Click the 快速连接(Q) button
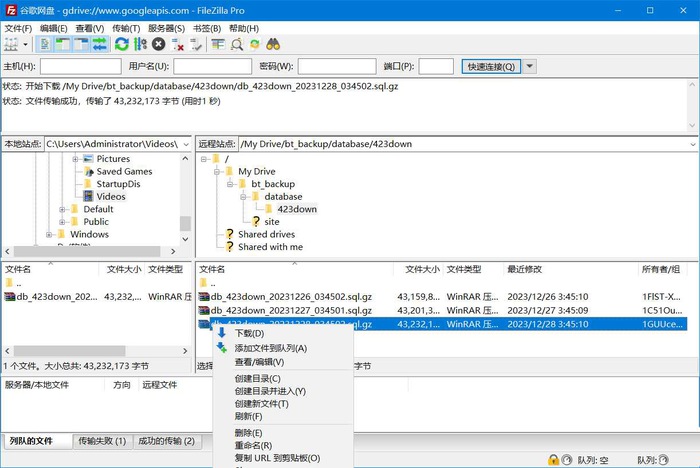Screen dimensions: 700x468 coord(491,67)
